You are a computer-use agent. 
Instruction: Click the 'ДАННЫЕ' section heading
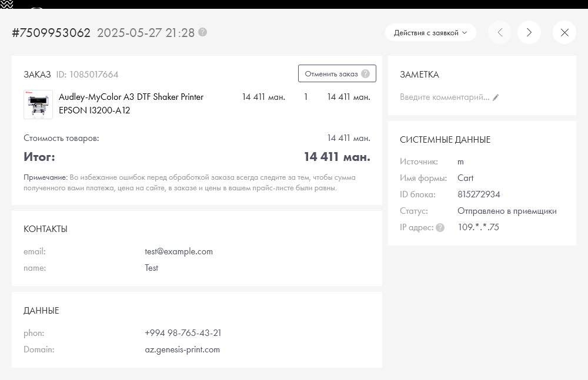(x=41, y=311)
